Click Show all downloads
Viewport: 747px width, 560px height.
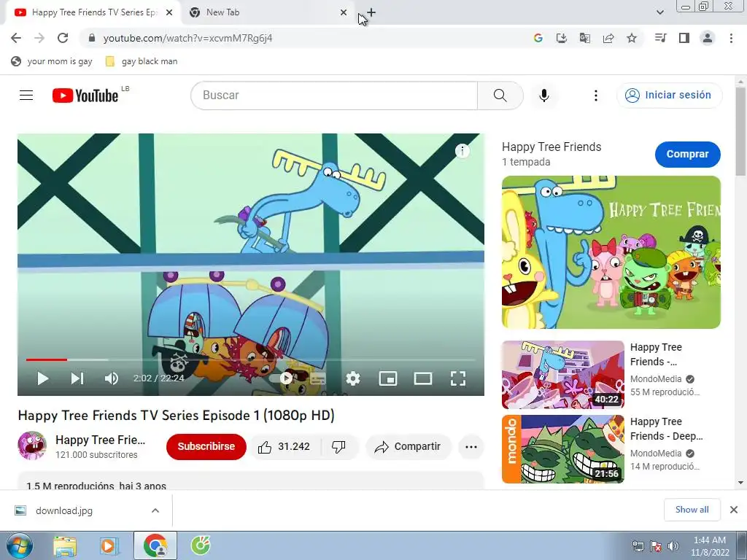pyautogui.click(x=692, y=510)
